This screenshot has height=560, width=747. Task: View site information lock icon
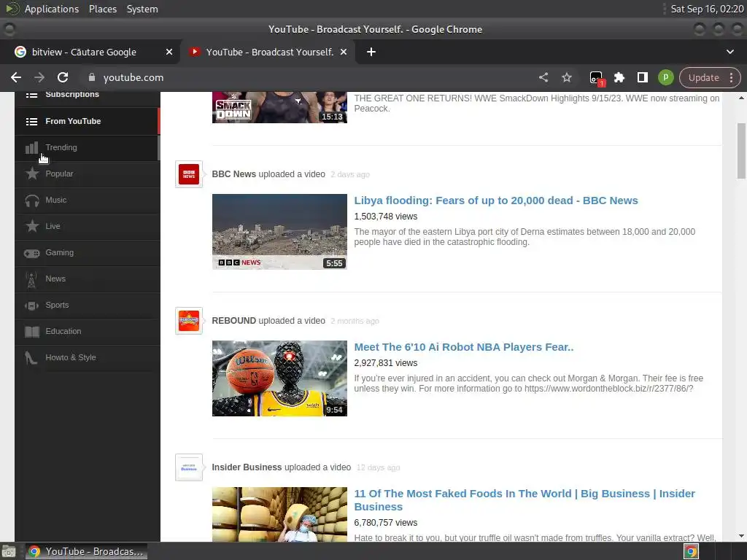coord(92,77)
